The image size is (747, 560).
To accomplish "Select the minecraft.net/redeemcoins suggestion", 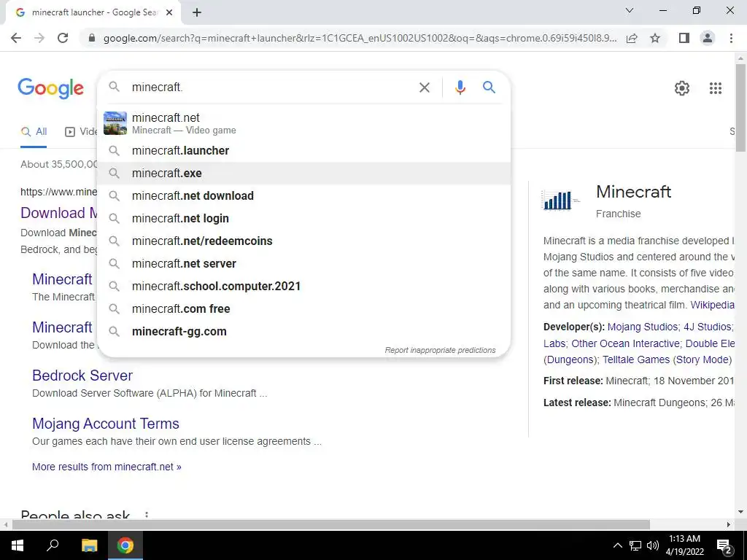I will (x=303, y=241).
